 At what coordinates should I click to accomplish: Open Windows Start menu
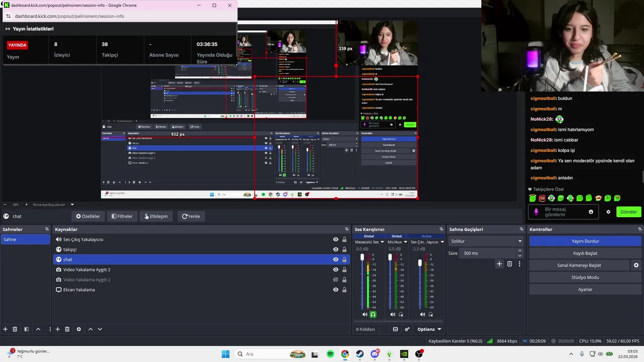pyautogui.click(x=225, y=354)
